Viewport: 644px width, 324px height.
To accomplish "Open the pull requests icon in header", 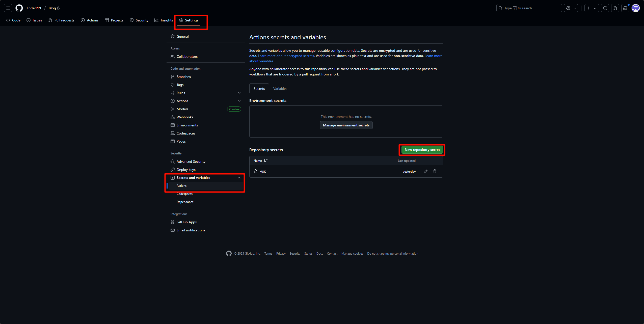I will click(x=615, y=8).
